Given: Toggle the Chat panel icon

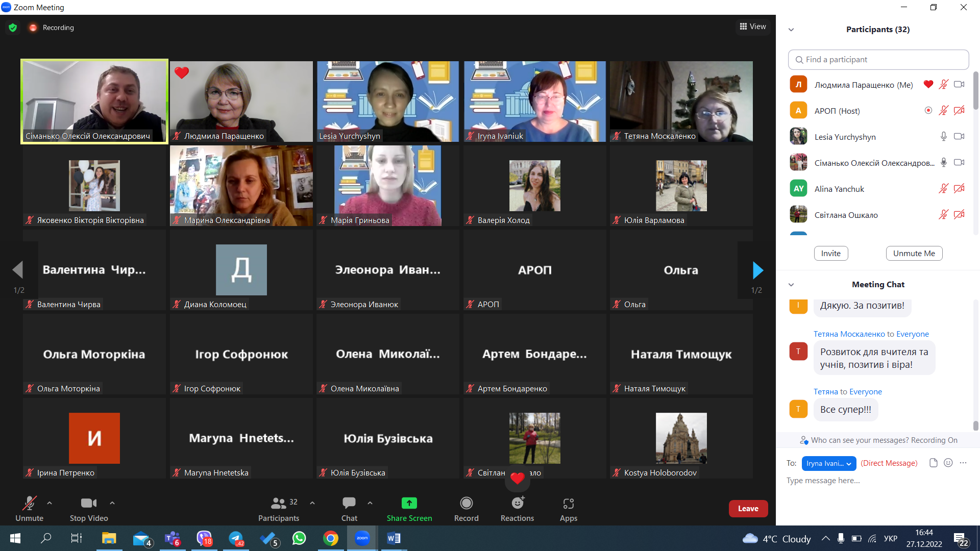Looking at the screenshot, I should [349, 503].
